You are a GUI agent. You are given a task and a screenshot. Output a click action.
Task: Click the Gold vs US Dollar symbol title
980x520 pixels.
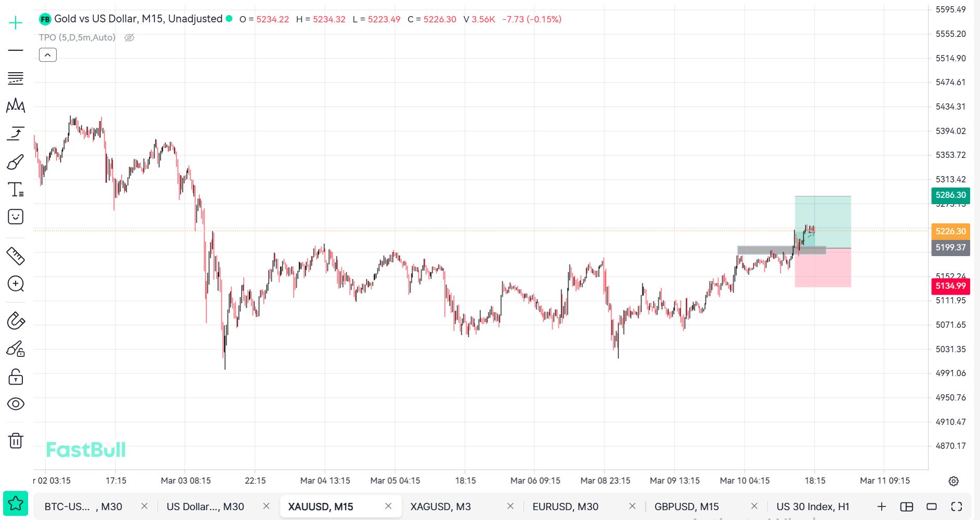[138, 19]
